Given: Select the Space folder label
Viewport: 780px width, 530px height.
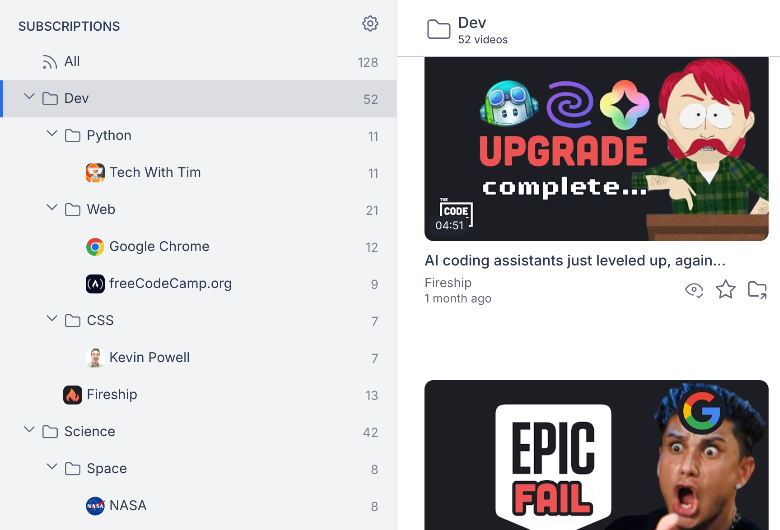Looking at the screenshot, I should pyautogui.click(x=106, y=469).
